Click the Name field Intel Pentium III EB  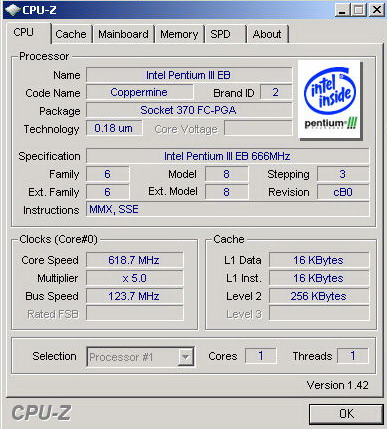[x=189, y=75]
